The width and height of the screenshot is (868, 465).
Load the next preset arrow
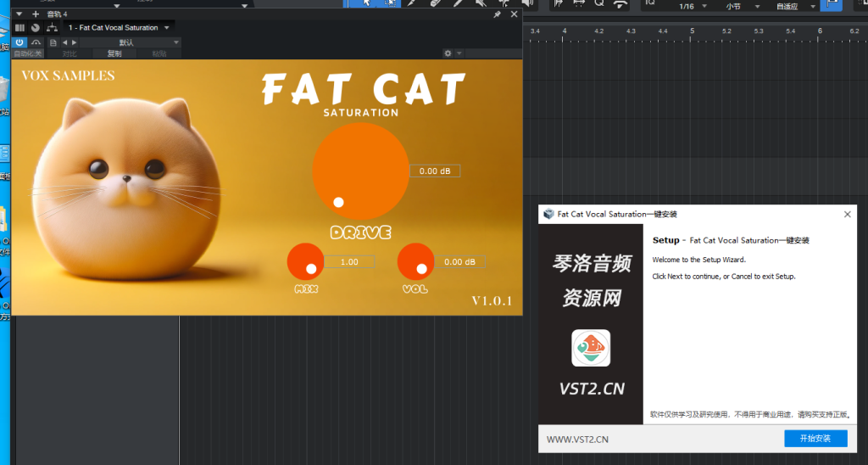(x=75, y=42)
